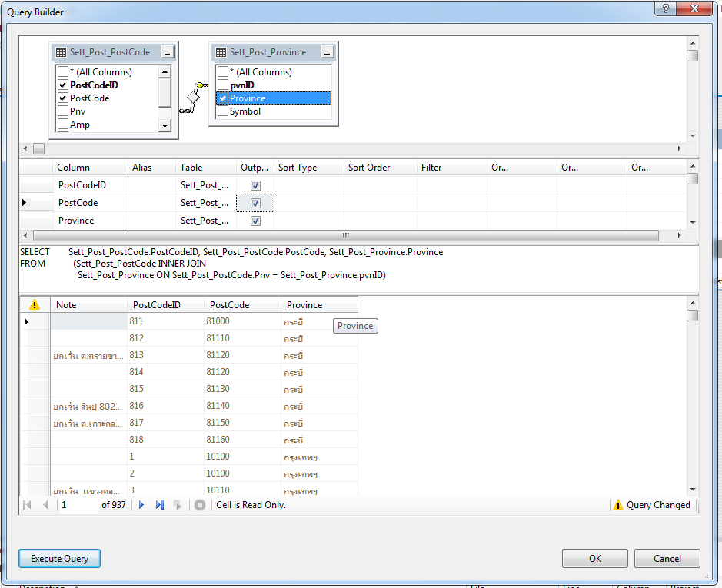Image resolution: width=722 pixels, height=588 pixels.
Task: Check the Symbol column checkbox
Action: [223, 111]
